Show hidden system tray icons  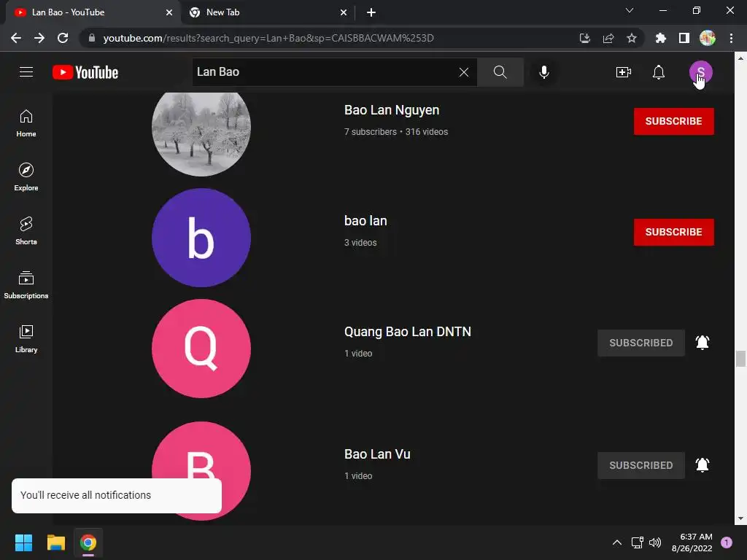pyautogui.click(x=616, y=542)
